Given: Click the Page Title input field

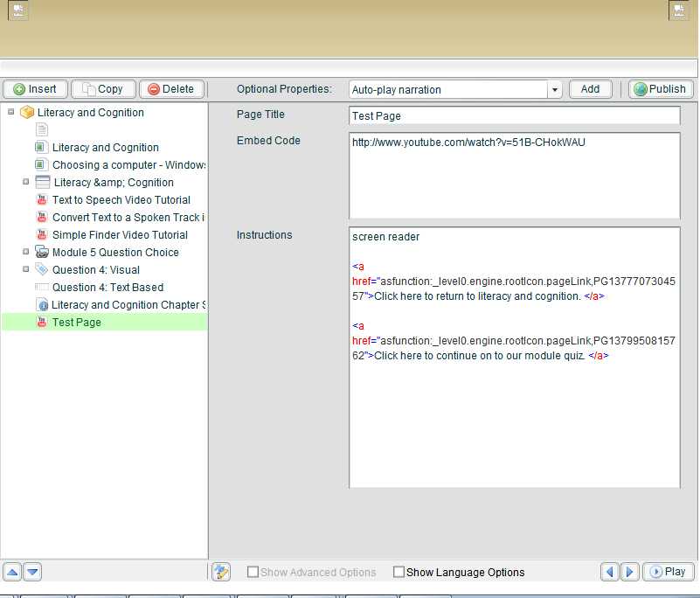Looking at the screenshot, I should (x=514, y=115).
